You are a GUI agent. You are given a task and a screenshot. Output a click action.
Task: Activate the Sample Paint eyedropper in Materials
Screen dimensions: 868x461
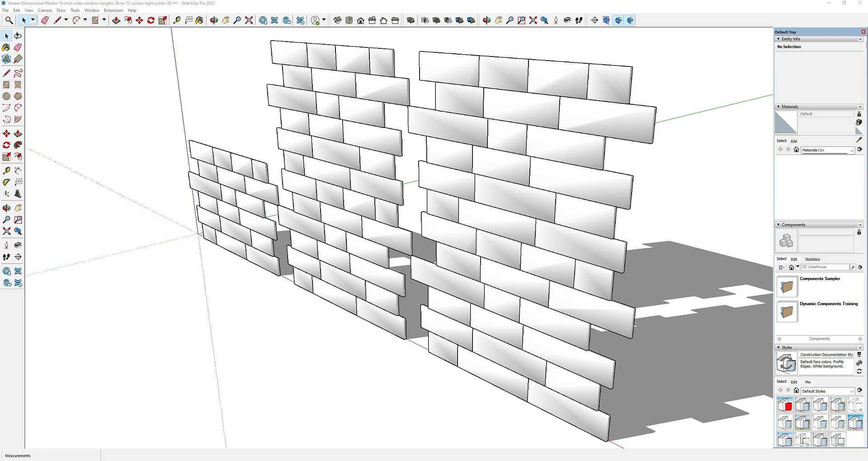(859, 140)
